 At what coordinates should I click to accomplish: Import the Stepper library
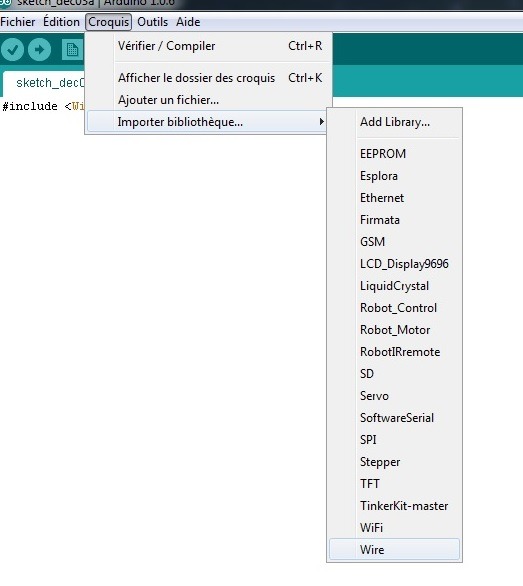[394, 462]
